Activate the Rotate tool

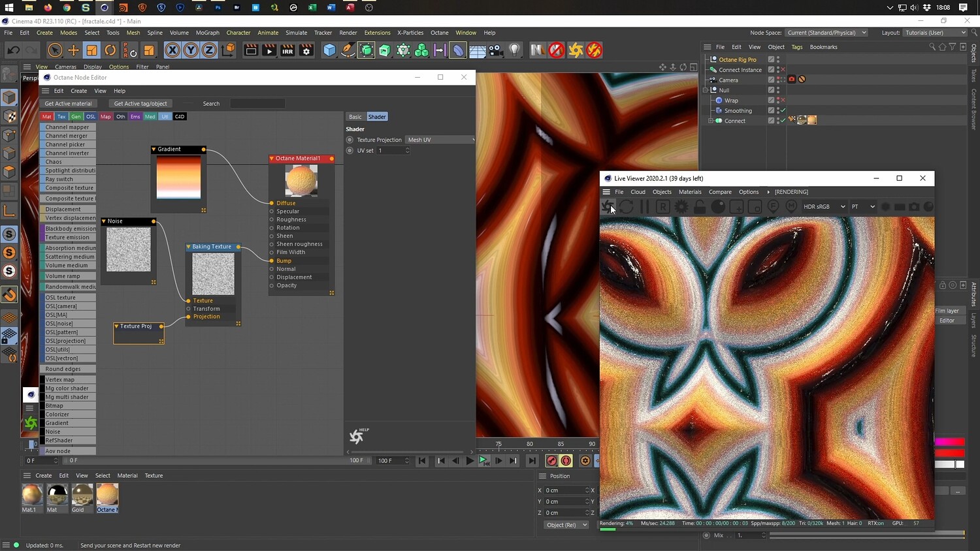tap(110, 50)
